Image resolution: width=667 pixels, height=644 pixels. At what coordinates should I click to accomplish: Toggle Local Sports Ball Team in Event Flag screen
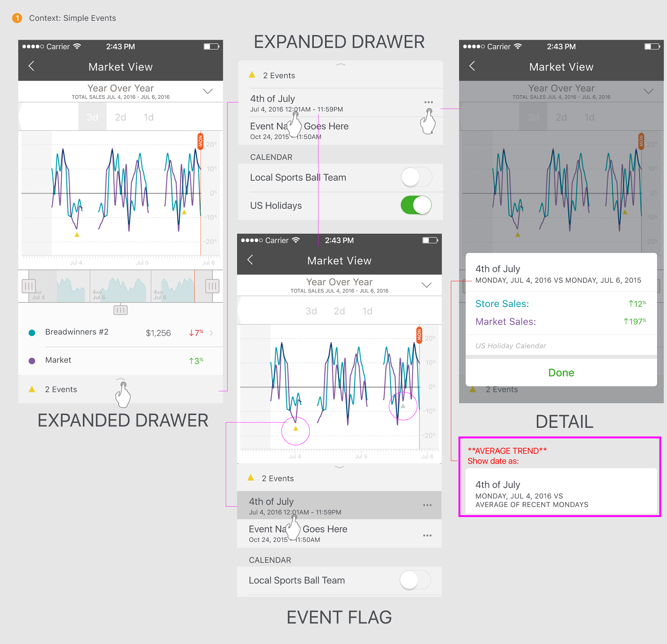(x=415, y=580)
